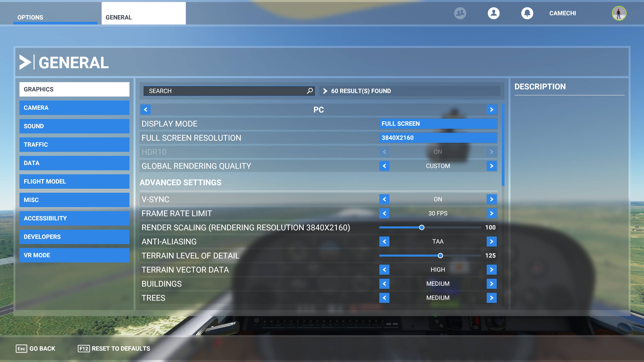Open the Display Mode Full Screen dropdown
Viewport: 644px width, 362px height.
click(438, 124)
